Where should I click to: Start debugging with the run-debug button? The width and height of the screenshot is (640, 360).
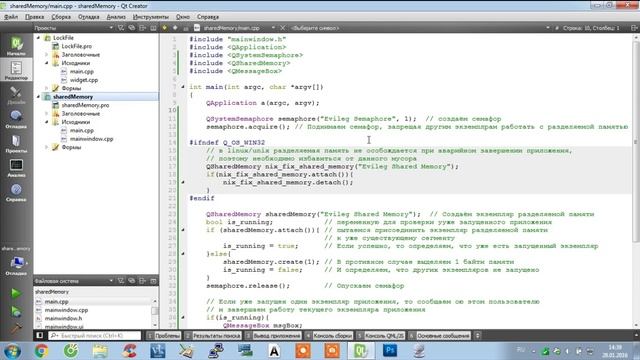click(16, 311)
